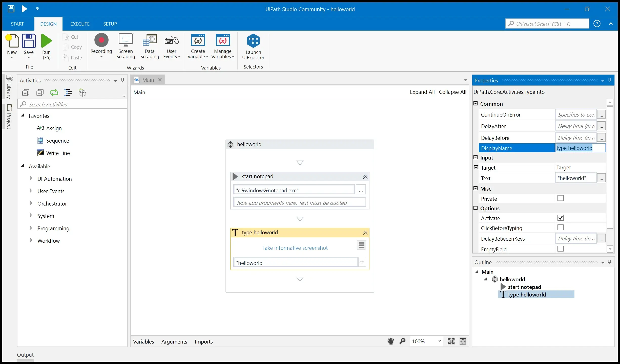The image size is (620, 364).
Task: Click the Universal Search box
Action: coord(547,24)
